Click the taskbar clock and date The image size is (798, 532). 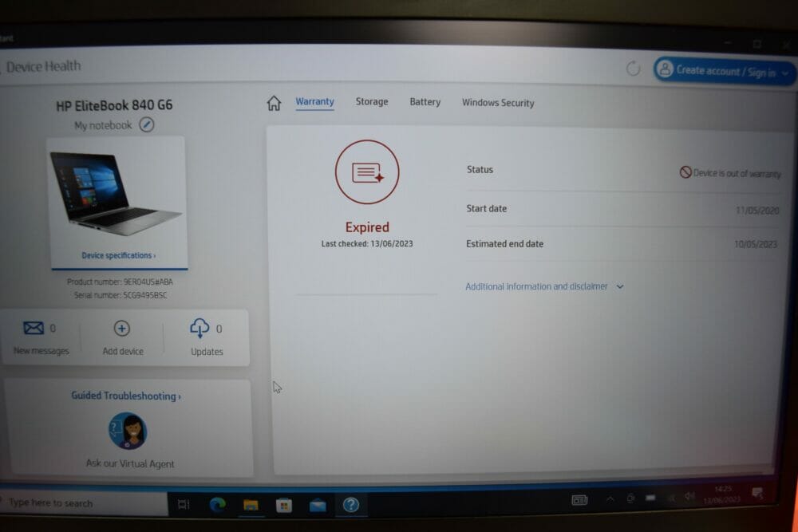point(722,495)
